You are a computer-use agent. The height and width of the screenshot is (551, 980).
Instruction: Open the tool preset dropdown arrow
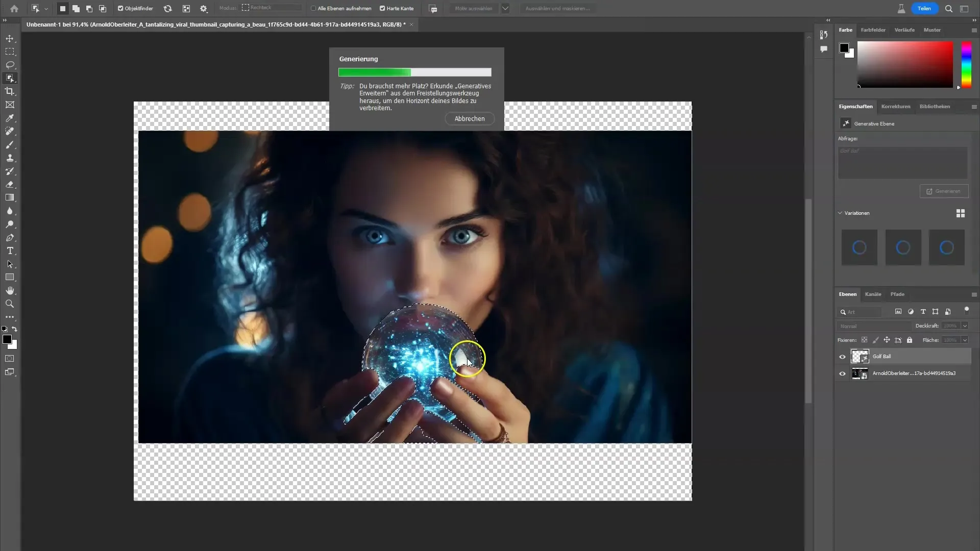46,9
